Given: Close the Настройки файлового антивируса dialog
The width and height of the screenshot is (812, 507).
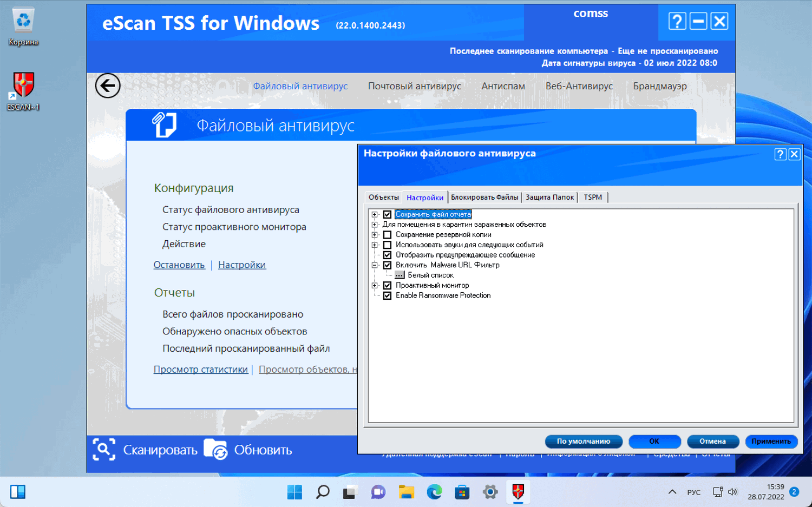Looking at the screenshot, I should point(794,154).
